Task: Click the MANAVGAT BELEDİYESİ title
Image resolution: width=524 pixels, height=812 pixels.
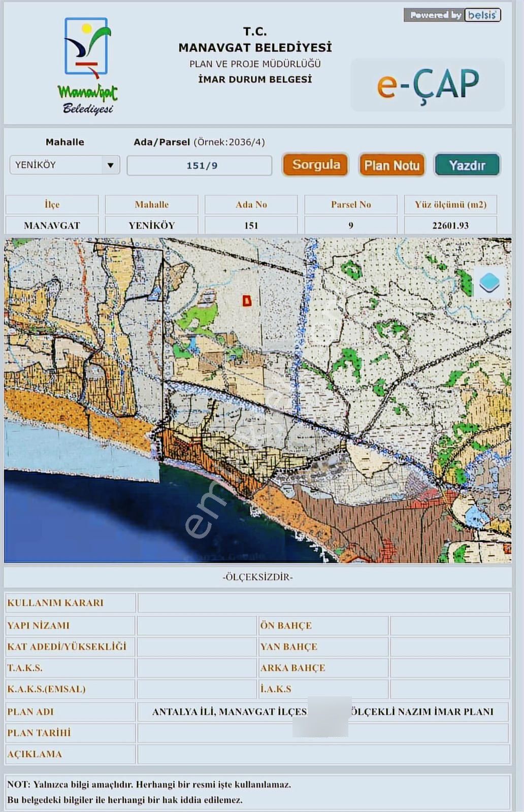Action: (x=255, y=48)
